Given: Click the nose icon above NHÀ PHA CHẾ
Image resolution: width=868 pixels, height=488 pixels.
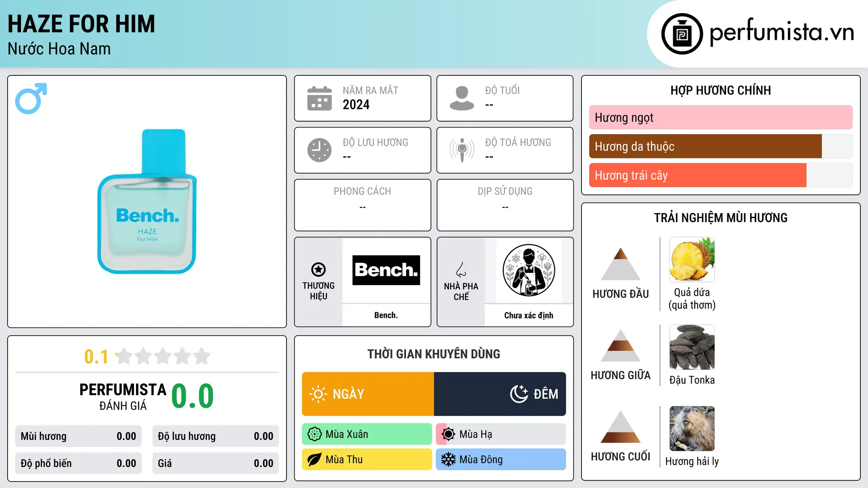Looking at the screenshot, I should tap(461, 269).
